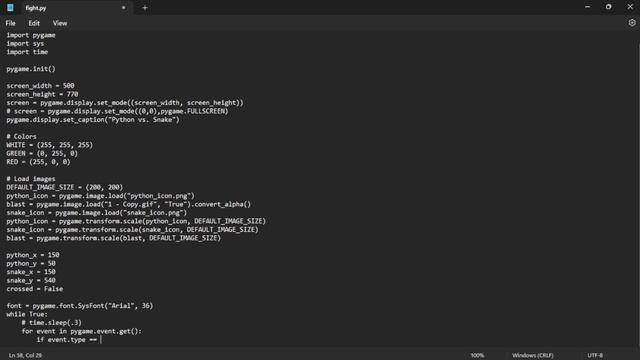Click the UTF-8 encoding indicator
This screenshot has width=640, height=360.
[595, 355]
